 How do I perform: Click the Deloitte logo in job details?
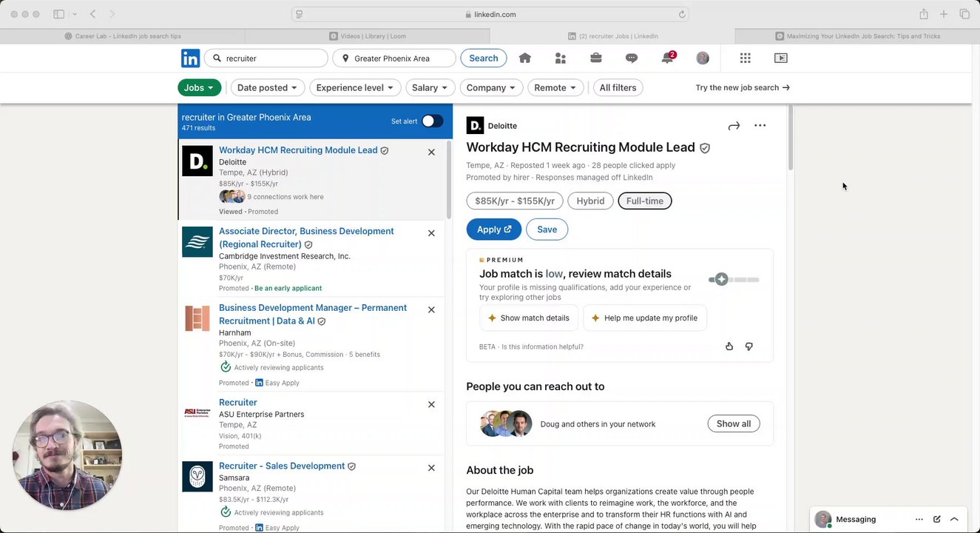click(475, 126)
